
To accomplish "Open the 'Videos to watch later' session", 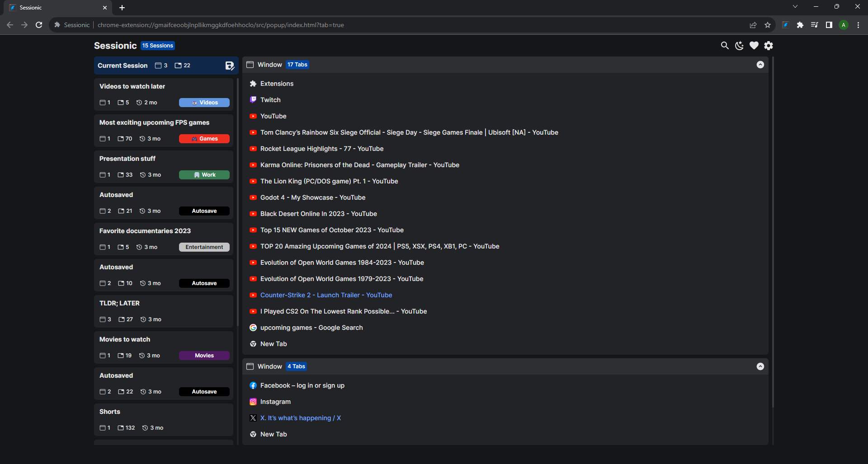I will (x=164, y=94).
